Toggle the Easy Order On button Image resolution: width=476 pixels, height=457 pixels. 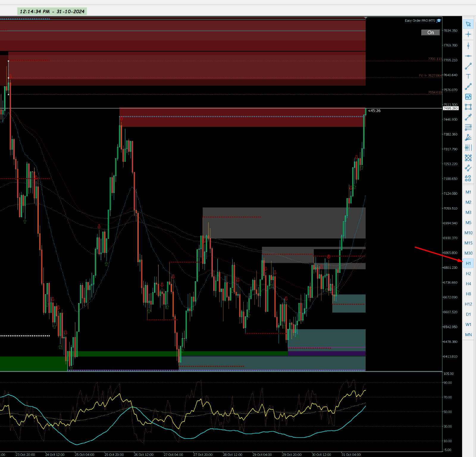click(x=430, y=32)
